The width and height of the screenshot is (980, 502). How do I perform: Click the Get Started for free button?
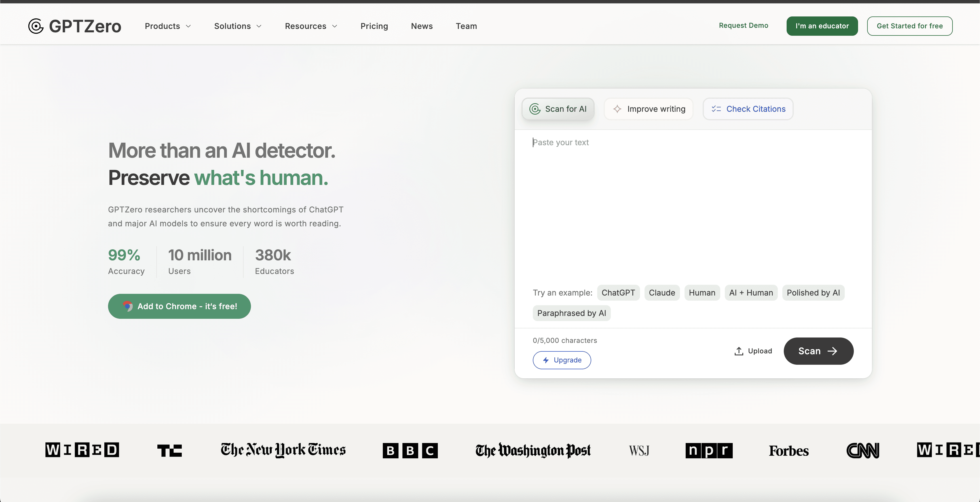pos(910,26)
